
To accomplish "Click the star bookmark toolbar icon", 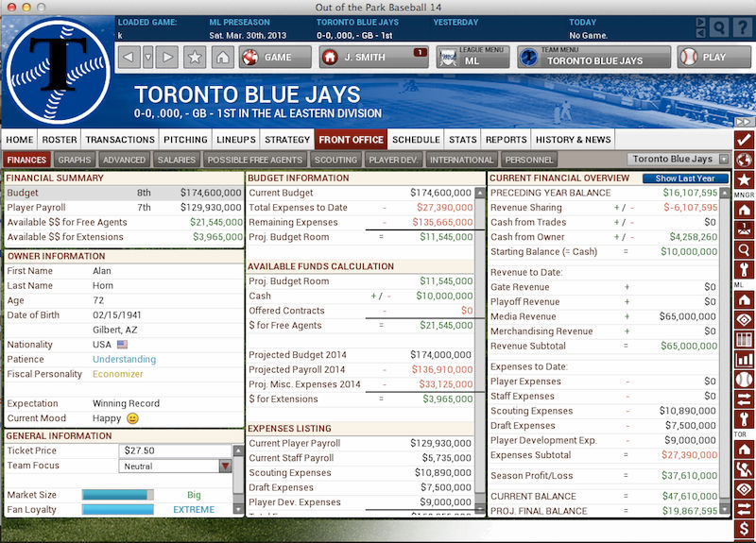I will [195, 58].
